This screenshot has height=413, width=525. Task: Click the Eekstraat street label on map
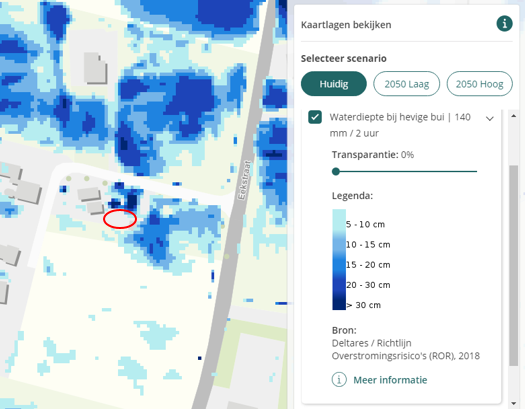[244, 181]
